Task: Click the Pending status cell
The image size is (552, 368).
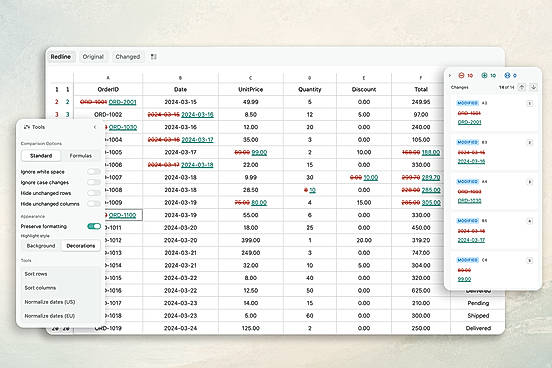Action: point(478,303)
